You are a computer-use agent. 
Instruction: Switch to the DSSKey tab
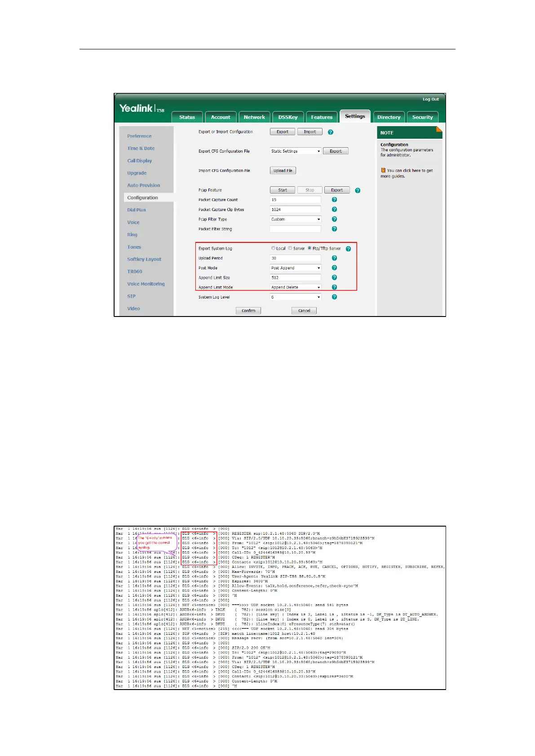pyautogui.click(x=288, y=117)
